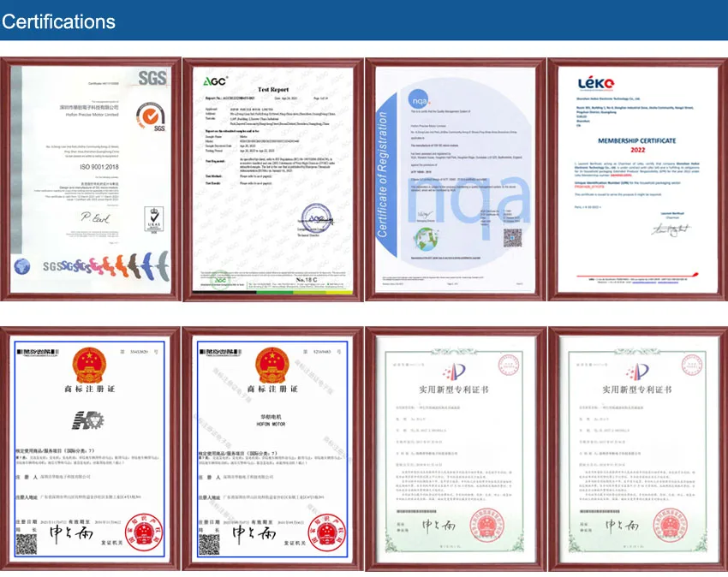This screenshot has width=728, height=577.
Task: Click the orange SGS checkmark badge
Action: (x=151, y=116)
